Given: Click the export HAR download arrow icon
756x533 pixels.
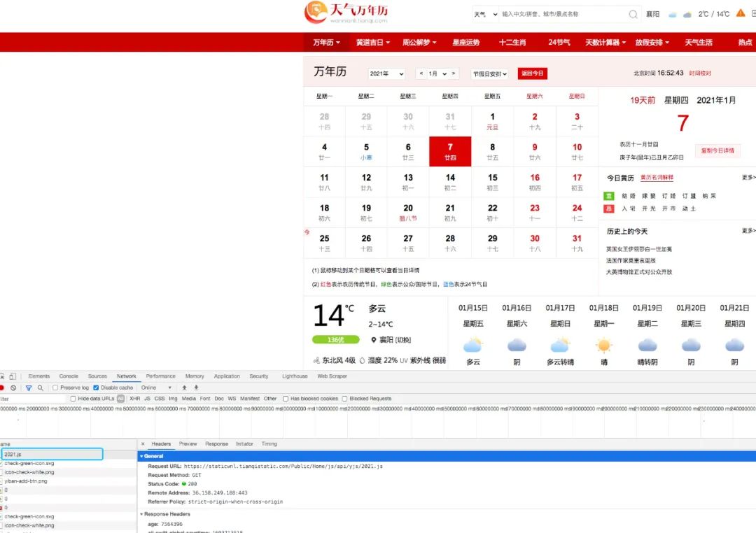Looking at the screenshot, I should 196,388.
